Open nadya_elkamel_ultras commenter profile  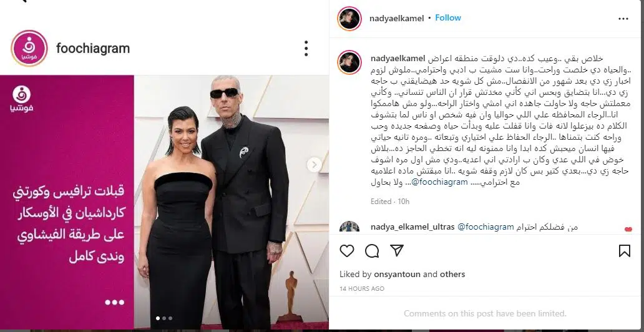tap(412, 227)
